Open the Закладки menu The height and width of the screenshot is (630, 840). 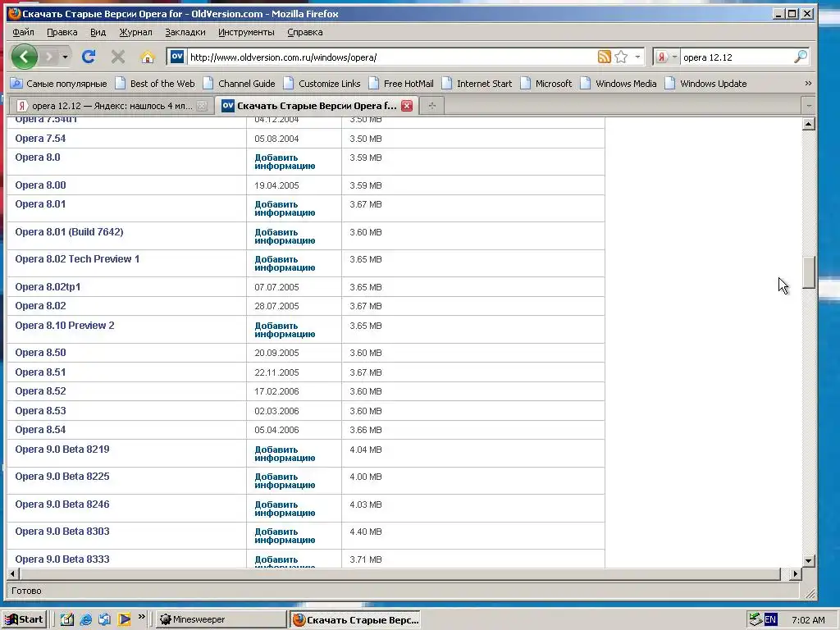[185, 32]
